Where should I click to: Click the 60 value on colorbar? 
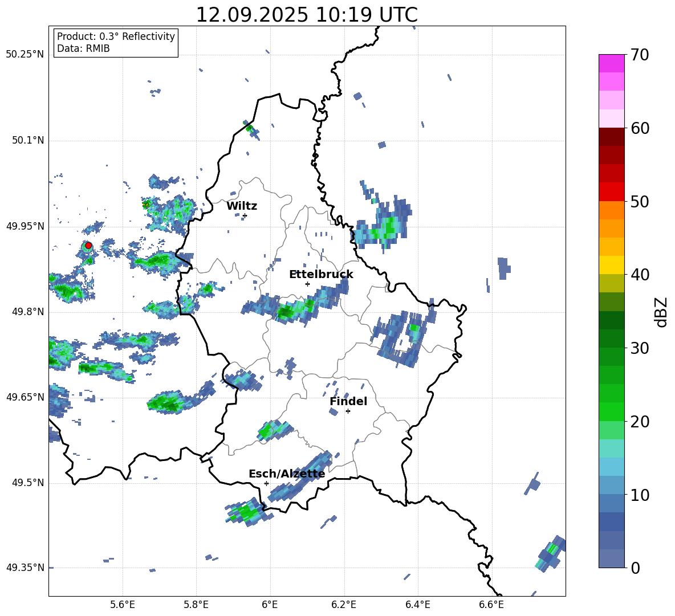pyautogui.click(x=640, y=128)
